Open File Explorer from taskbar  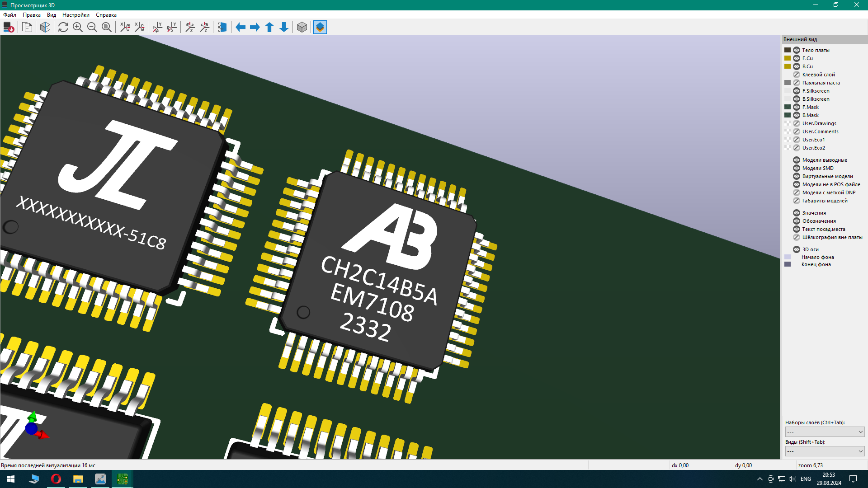click(78, 479)
